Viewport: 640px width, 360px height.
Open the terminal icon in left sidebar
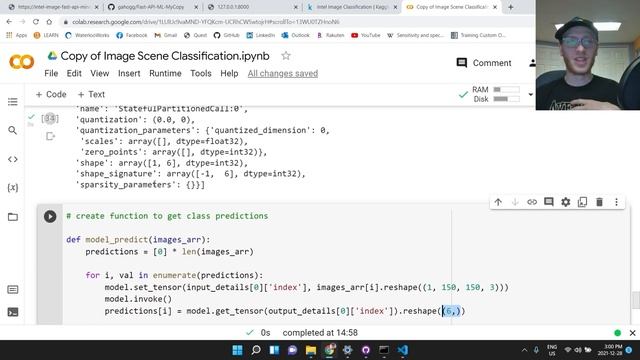13,312
